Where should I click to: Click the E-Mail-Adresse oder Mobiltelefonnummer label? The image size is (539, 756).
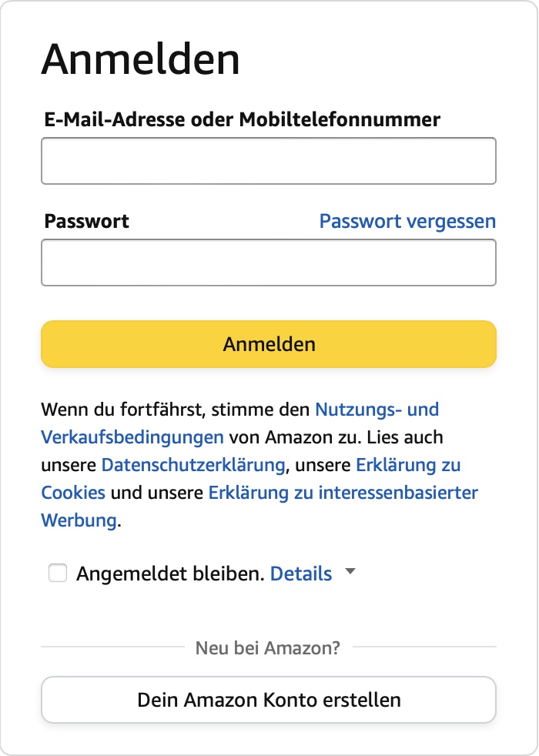click(243, 120)
